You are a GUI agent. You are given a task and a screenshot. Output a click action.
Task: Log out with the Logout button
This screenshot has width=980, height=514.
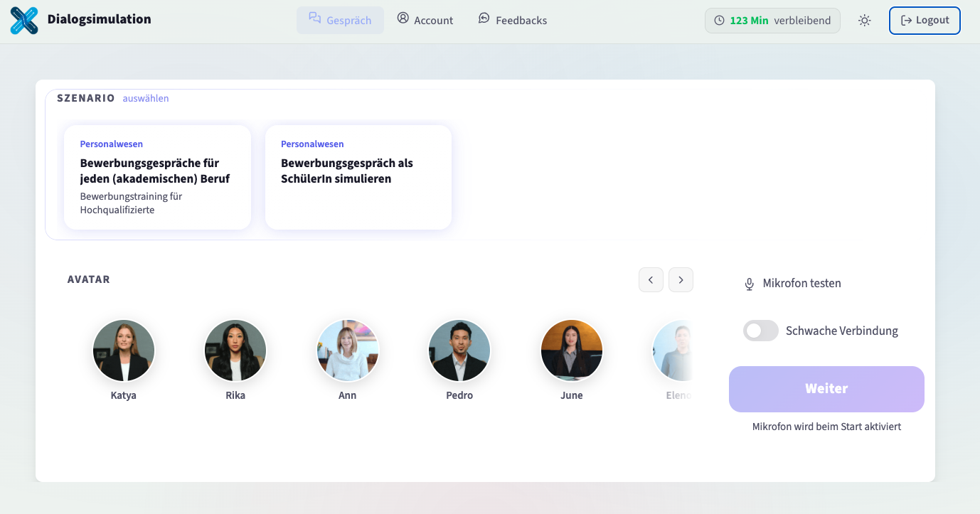(925, 21)
